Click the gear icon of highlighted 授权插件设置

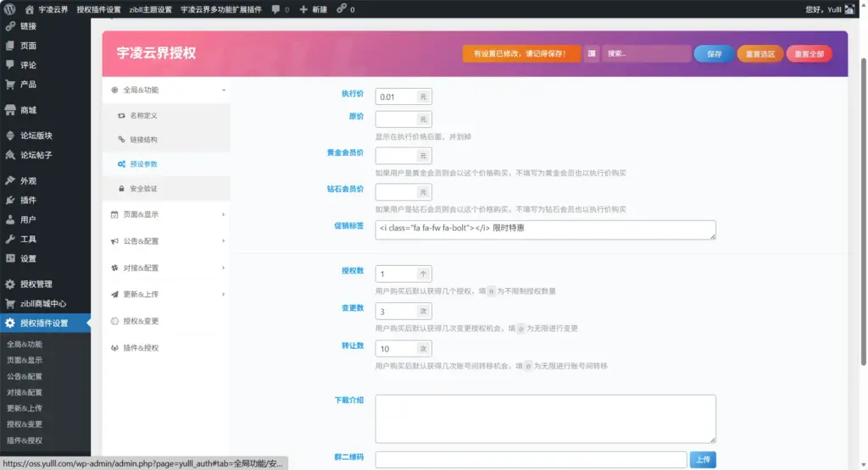coord(10,323)
